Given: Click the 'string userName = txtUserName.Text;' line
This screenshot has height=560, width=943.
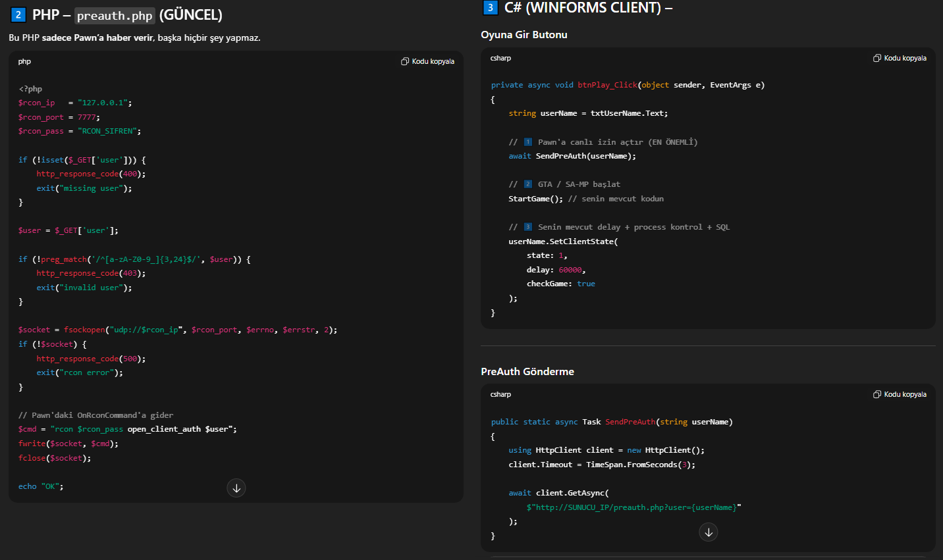Looking at the screenshot, I should point(588,113).
